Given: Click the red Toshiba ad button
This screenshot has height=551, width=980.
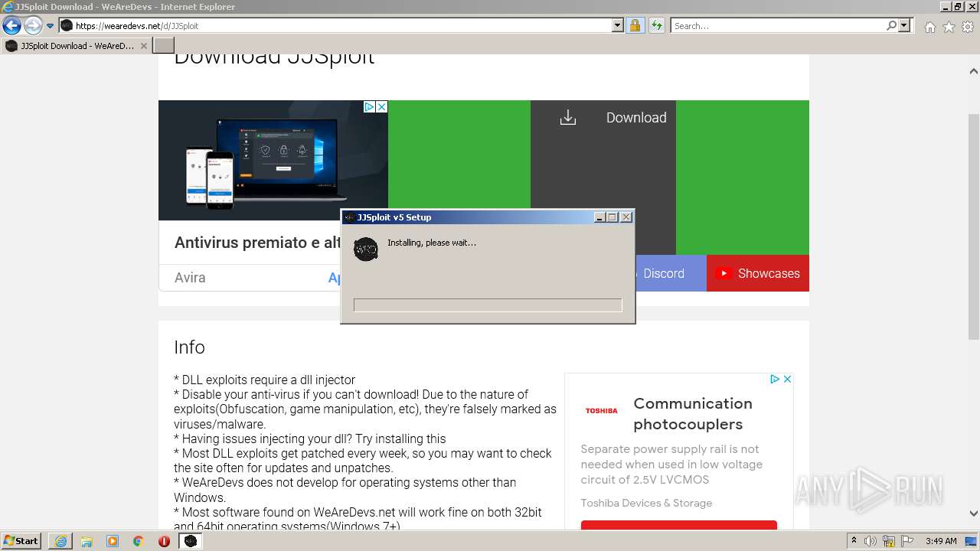Looking at the screenshot, I should click(x=679, y=525).
